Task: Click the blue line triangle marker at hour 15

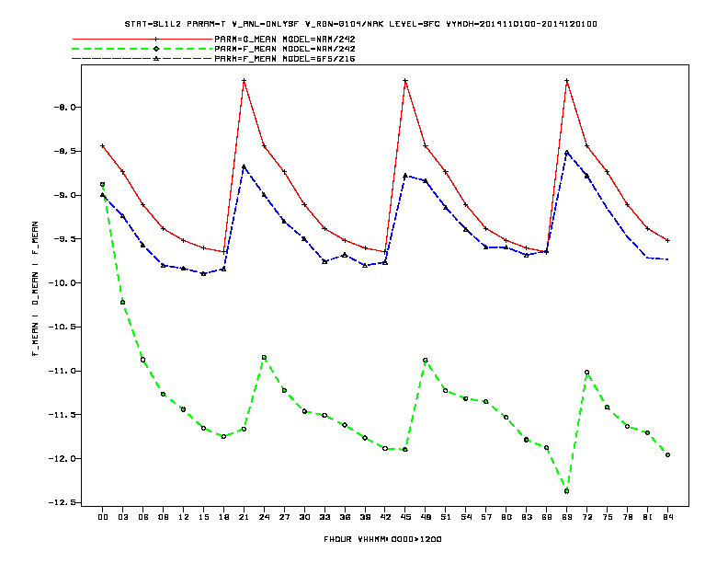Action: pyautogui.click(x=203, y=274)
